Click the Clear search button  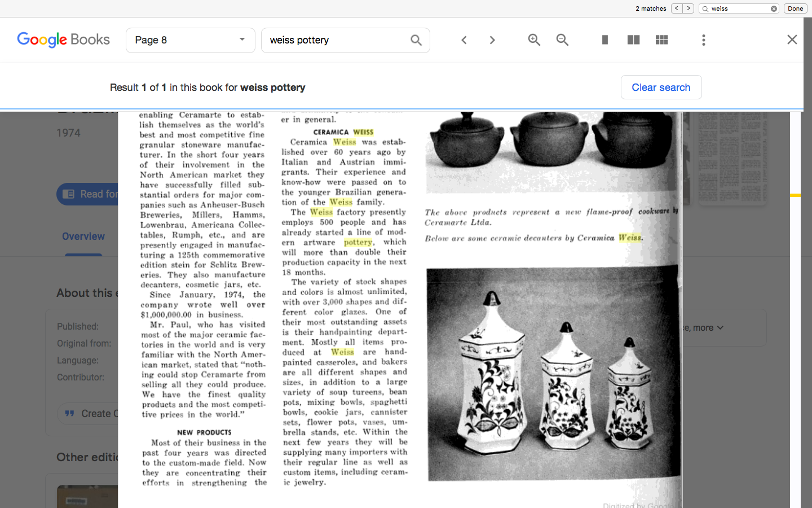click(x=661, y=87)
